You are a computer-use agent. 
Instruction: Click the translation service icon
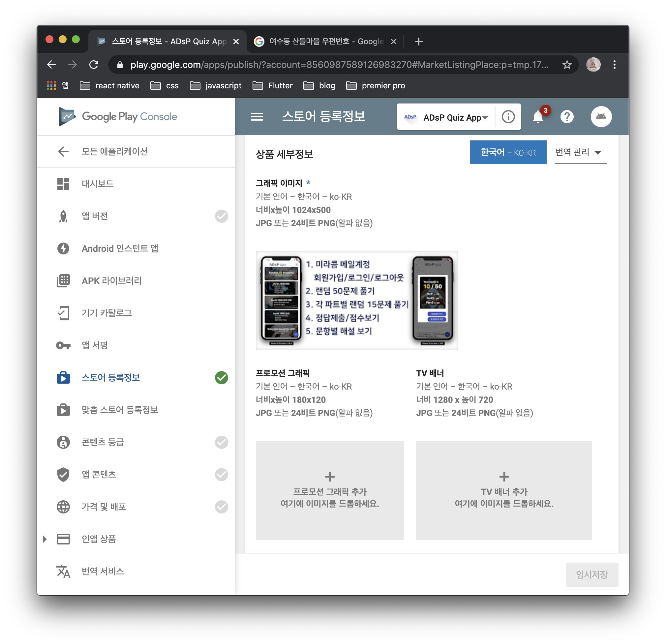tap(63, 571)
